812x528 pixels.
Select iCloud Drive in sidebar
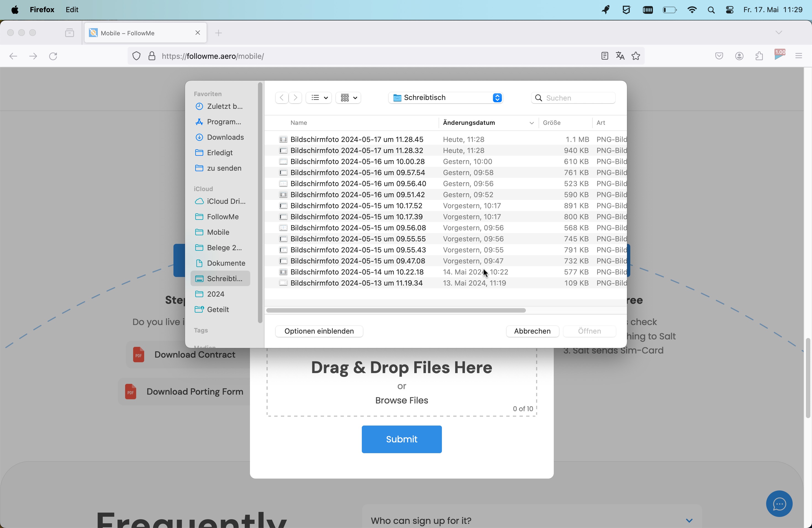(220, 202)
